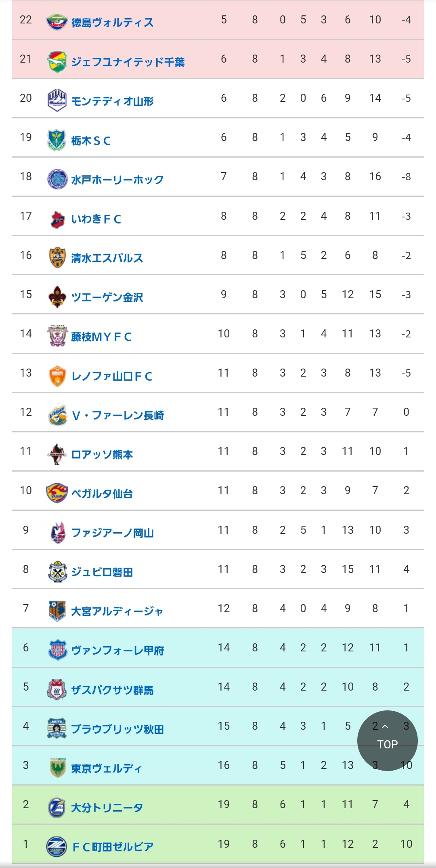Select the ファジアーノ岡山 team name link
The width and height of the screenshot is (436, 868).
click(x=112, y=533)
